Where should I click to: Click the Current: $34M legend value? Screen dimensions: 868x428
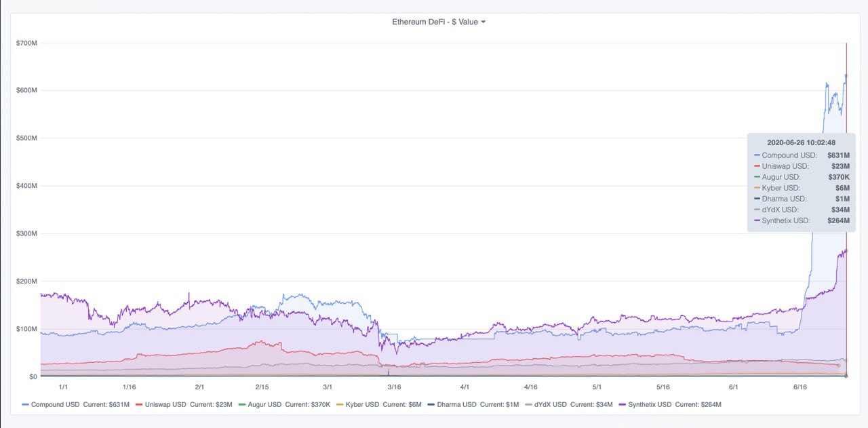pos(591,404)
